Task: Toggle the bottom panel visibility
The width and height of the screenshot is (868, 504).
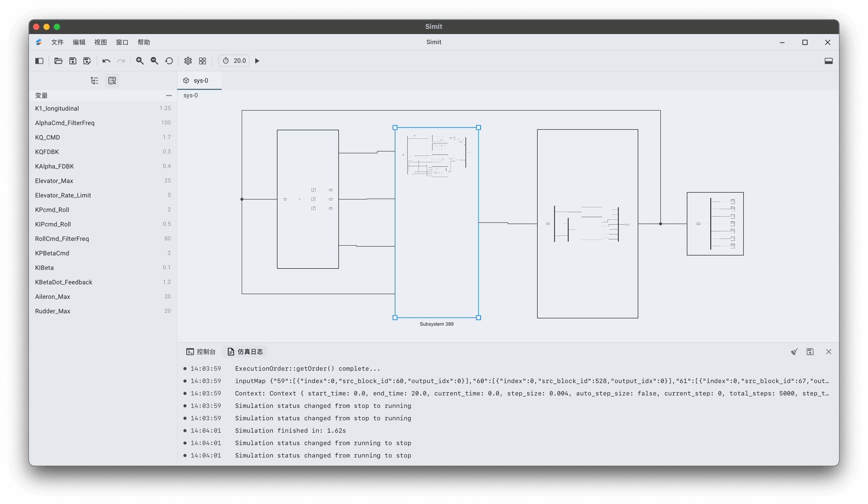Action: coord(828,61)
